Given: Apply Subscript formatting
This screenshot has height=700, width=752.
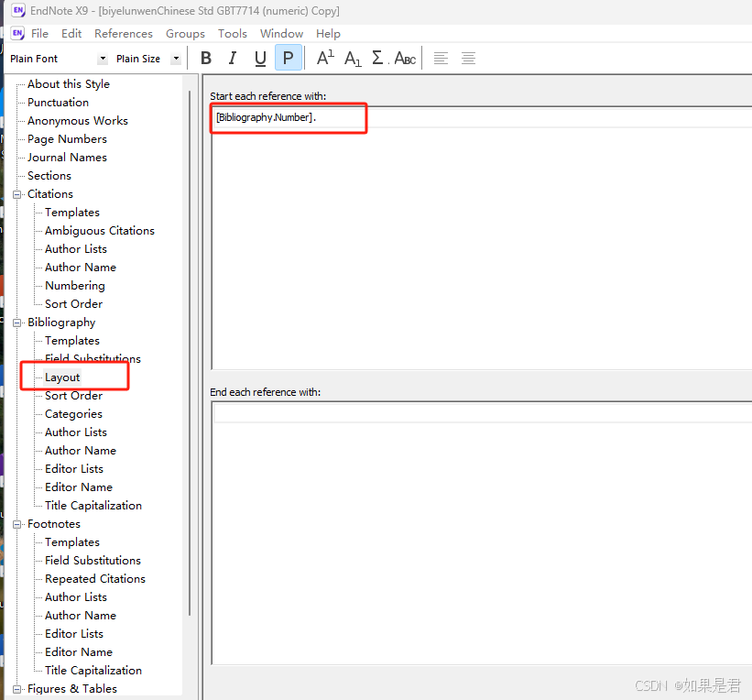Looking at the screenshot, I should tap(353, 59).
